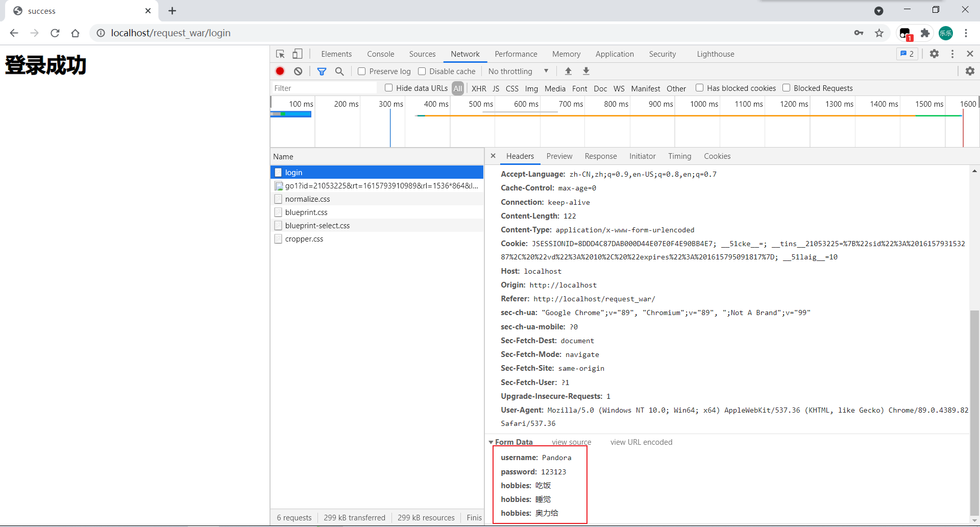The height and width of the screenshot is (527, 980).
Task: Import HAR file upload arrow
Action: [x=568, y=71]
